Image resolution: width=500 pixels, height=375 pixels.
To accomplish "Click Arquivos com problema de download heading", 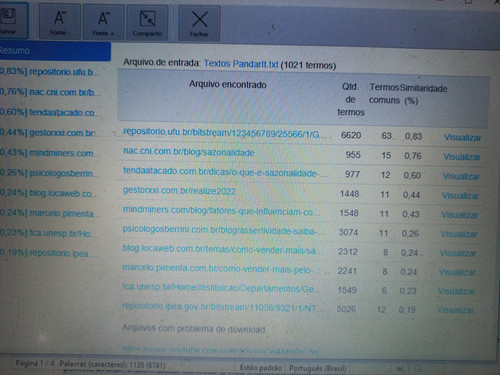I will click(x=194, y=329).
